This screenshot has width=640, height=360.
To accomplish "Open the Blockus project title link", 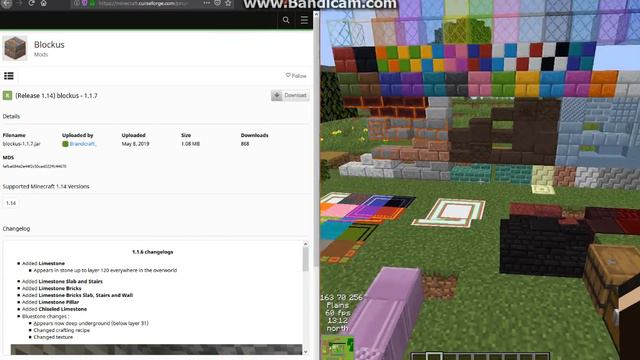I will tap(49, 44).
